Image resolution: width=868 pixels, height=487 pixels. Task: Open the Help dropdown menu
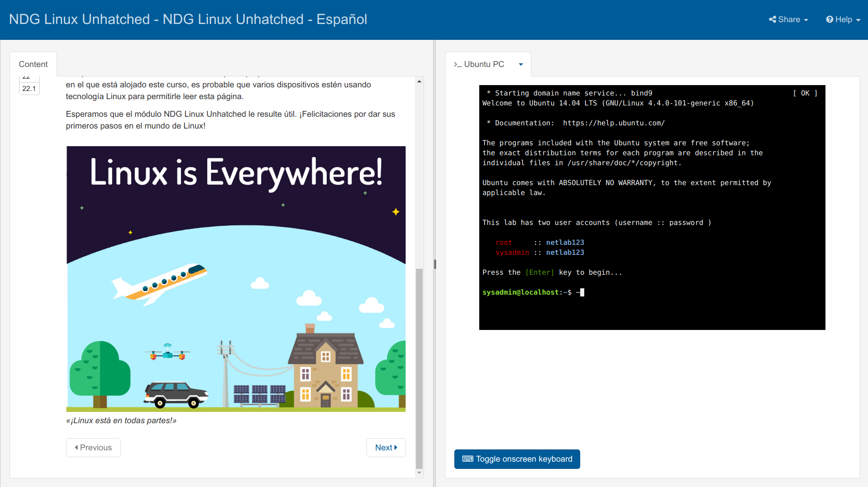pyautogui.click(x=843, y=19)
